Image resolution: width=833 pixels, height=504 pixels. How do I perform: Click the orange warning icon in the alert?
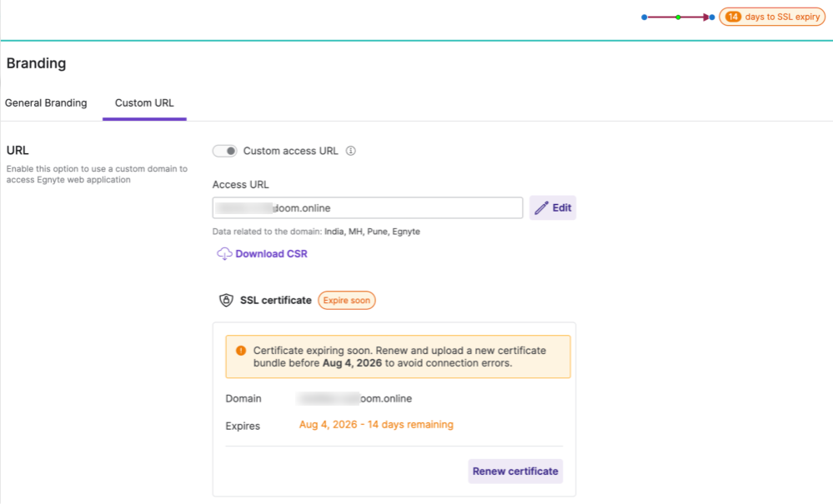tap(241, 351)
